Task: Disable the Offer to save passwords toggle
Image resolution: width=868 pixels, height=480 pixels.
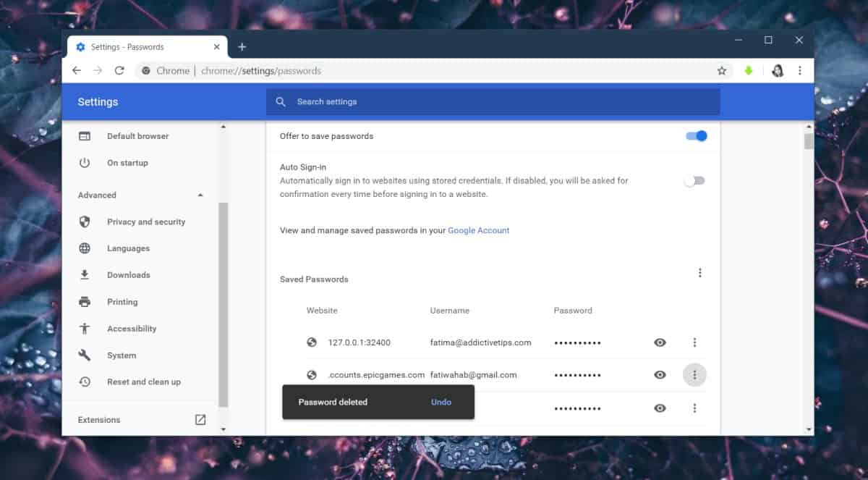Action: 695,135
